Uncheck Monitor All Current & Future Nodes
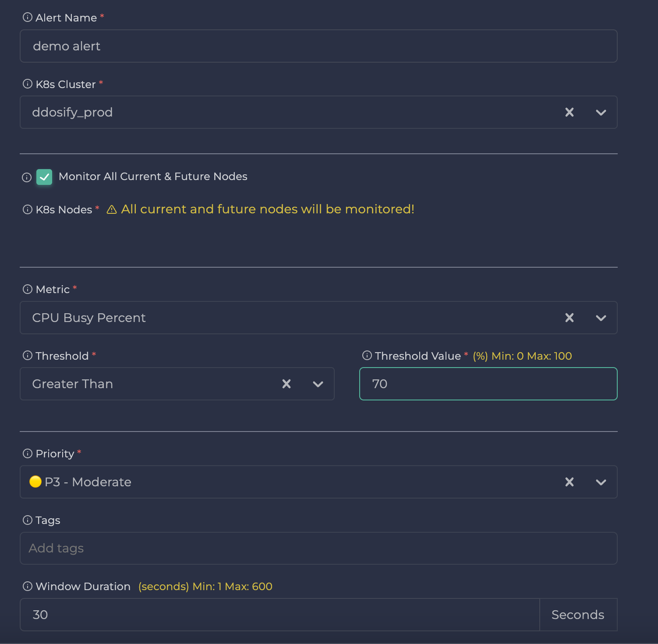The width and height of the screenshot is (658, 644). [x=44, y=177]
